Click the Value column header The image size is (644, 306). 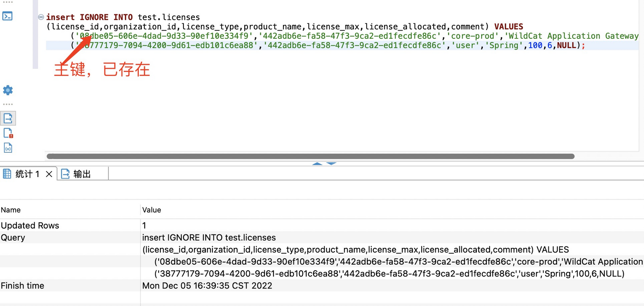click(x=152, y=210)
